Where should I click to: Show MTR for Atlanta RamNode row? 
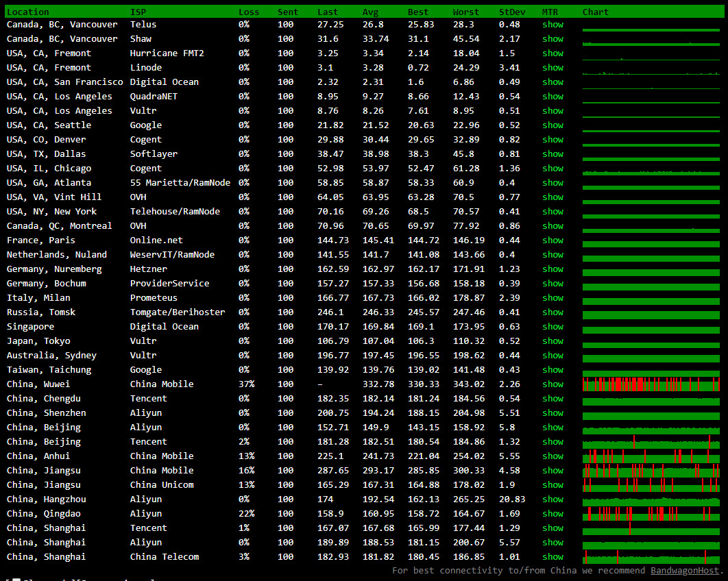tap(553, 183)
